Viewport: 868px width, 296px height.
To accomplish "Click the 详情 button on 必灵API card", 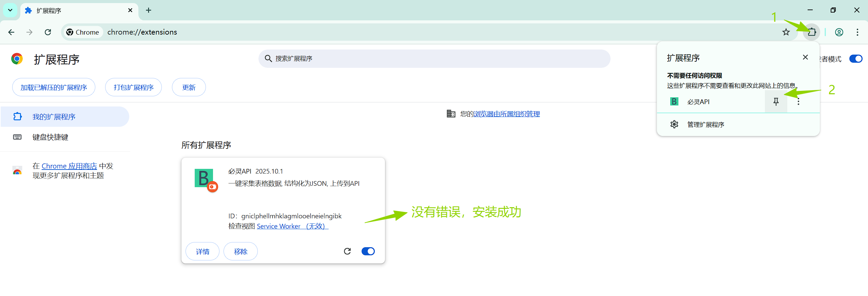I will tap(202, 251).
